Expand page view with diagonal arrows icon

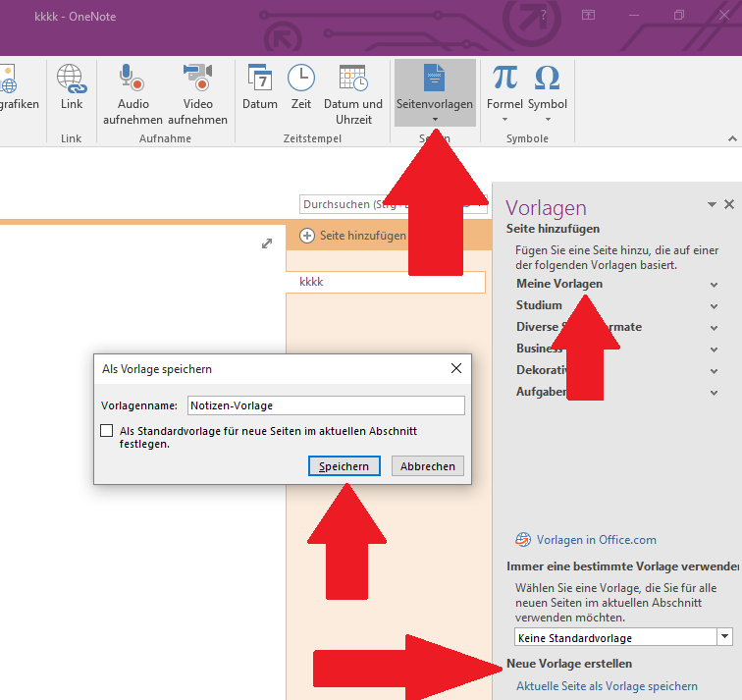click(x=267, y=243)
